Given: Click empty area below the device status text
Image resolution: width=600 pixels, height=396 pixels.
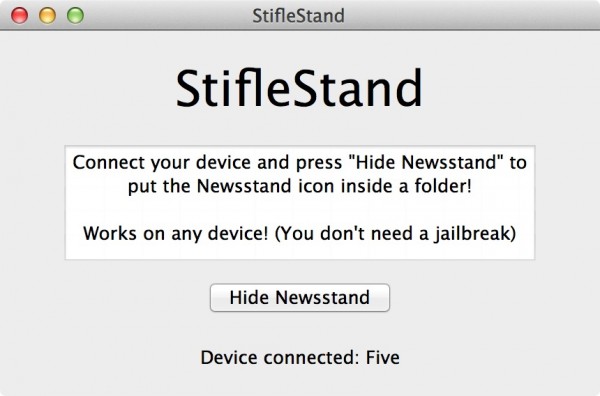Looking at the screenshot, I should click(x=300, y=381).
